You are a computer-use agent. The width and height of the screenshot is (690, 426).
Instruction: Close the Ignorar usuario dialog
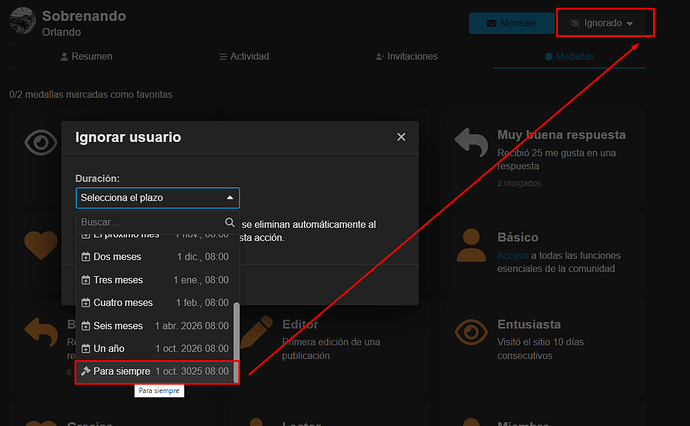[x=401, y=137]
